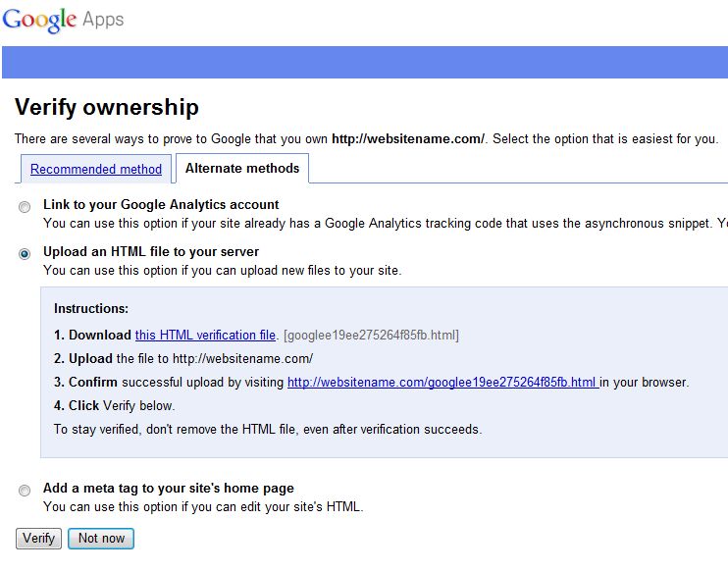Click the '2. Upload the file to' instruction line
The height and width of the screenshot is (572, 728).
click(x=183, y=358)
